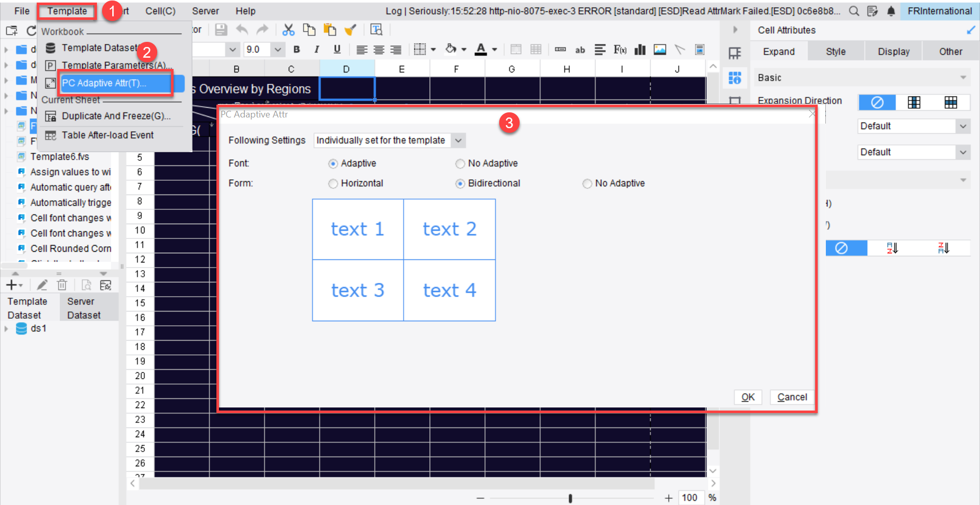The width and height of the screenshot is (980, 505).
Task: Switch to the Display tab
Action: (x=893, y=52)
